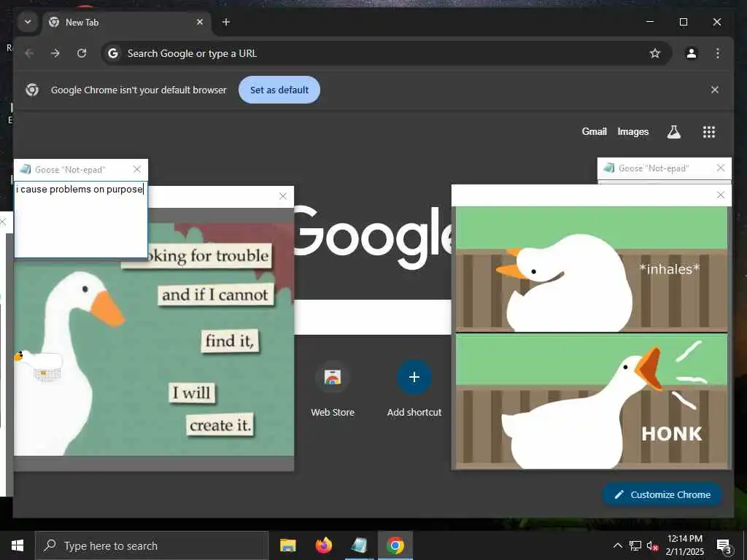Open Search Labs flask icon
Image resolution: width=747 pixels, height=560 pixels.
tap(673, 132)
